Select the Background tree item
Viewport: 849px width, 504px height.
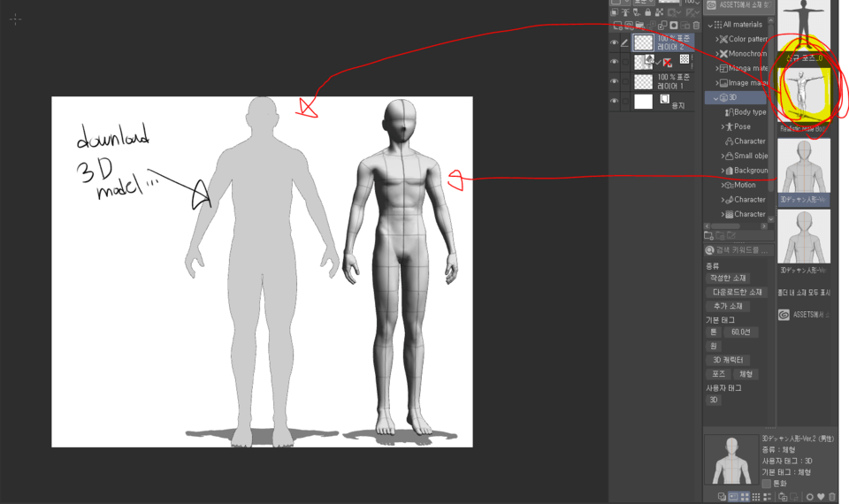[746, 171]
